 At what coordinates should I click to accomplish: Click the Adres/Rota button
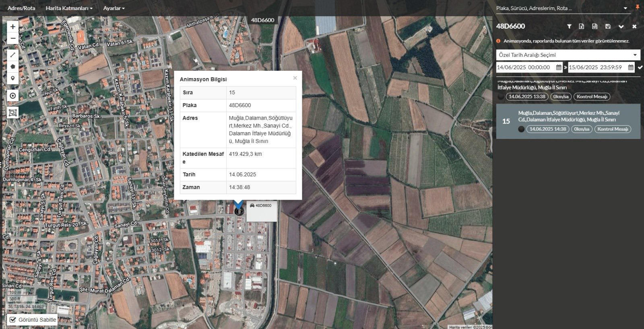tap(21, 8)
